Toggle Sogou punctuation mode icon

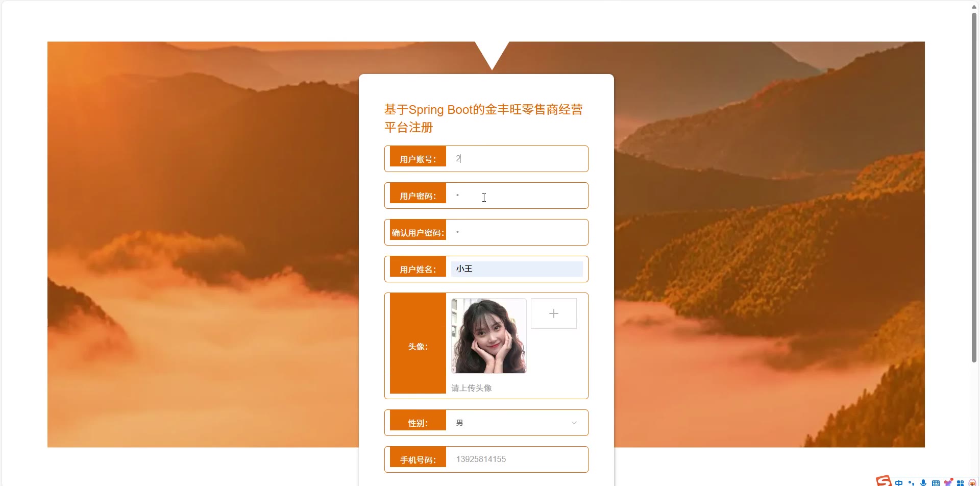pos(911,482)
